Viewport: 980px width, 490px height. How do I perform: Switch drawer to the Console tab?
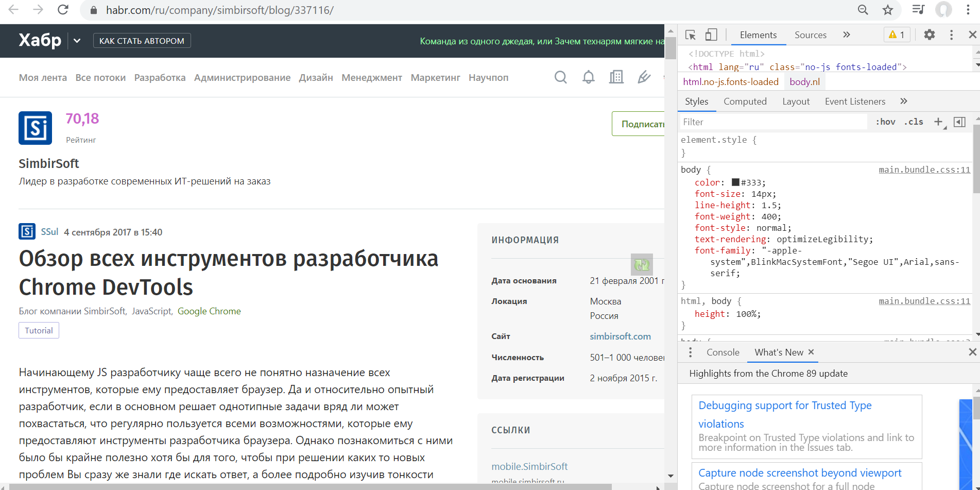pos(723,352)
